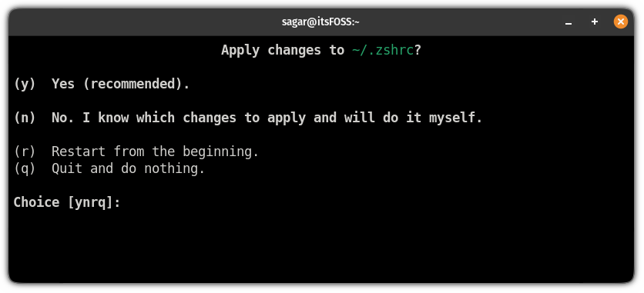Click the orange close window button

pyautogui.click(x=621, y=22)
